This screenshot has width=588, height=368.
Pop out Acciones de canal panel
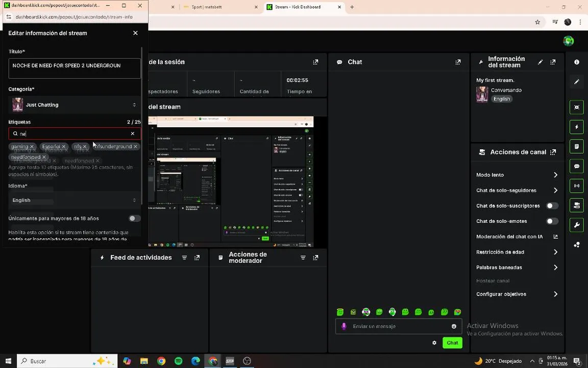pyautogui.click(x=553, y=152)
